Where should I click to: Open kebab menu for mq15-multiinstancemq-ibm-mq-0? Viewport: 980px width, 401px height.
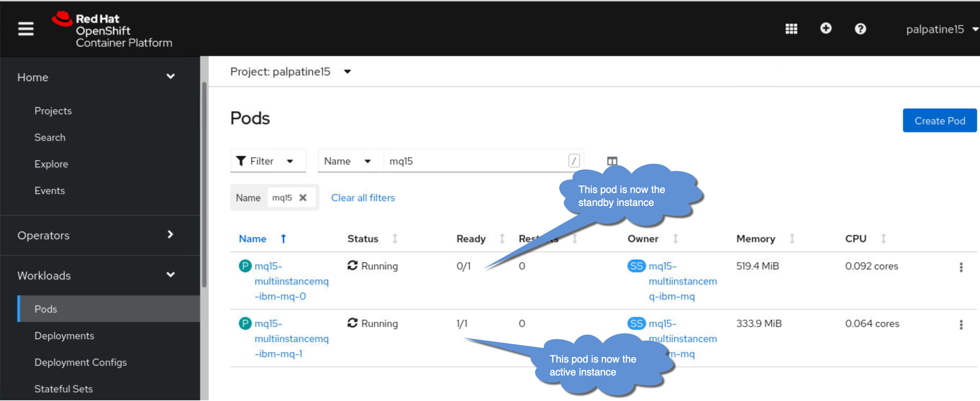[x=961, y=267]
